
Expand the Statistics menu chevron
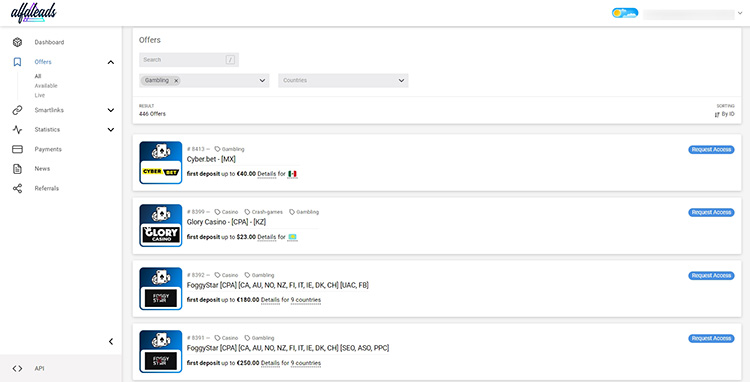coord(111,130)
